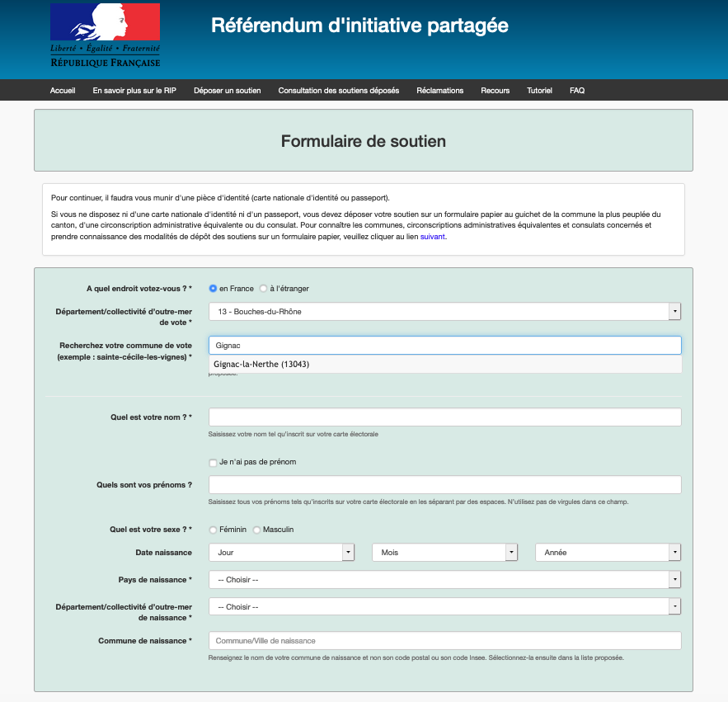Open En savoir plus sur le RIP
This screenshot has width=728, height=702.
click(134, 91)
